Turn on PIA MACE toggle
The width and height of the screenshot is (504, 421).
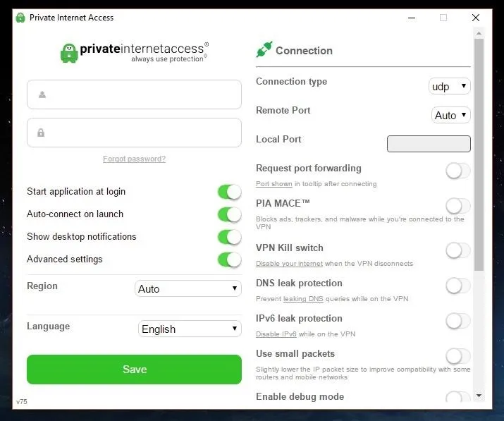[458, 206]
